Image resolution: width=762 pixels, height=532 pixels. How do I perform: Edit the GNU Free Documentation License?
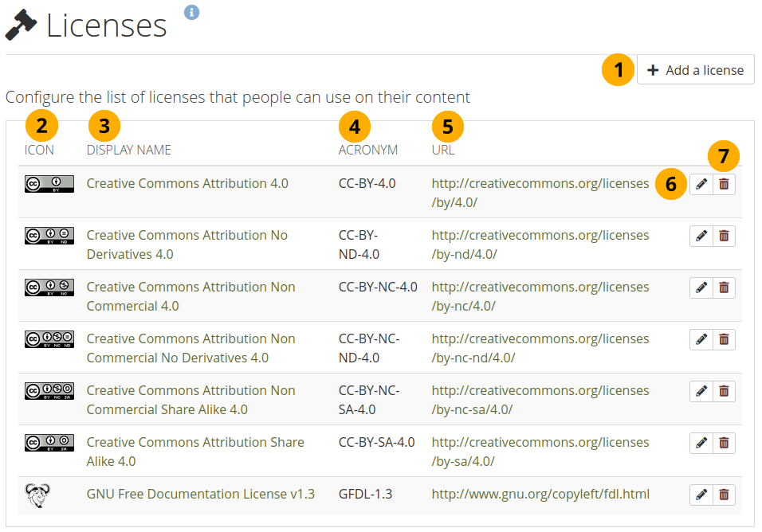[701, 495]
